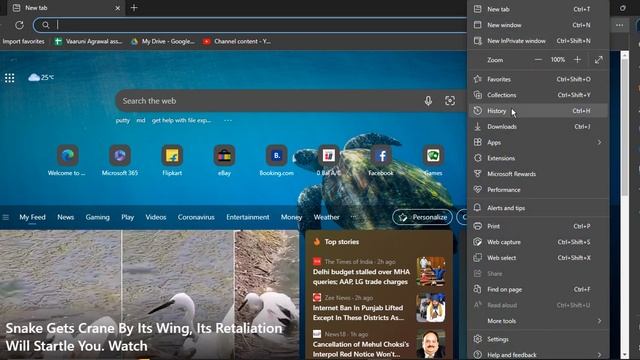Open Downloads from the menu
This screenshot has height=360, width=640.
pos(538,127)
